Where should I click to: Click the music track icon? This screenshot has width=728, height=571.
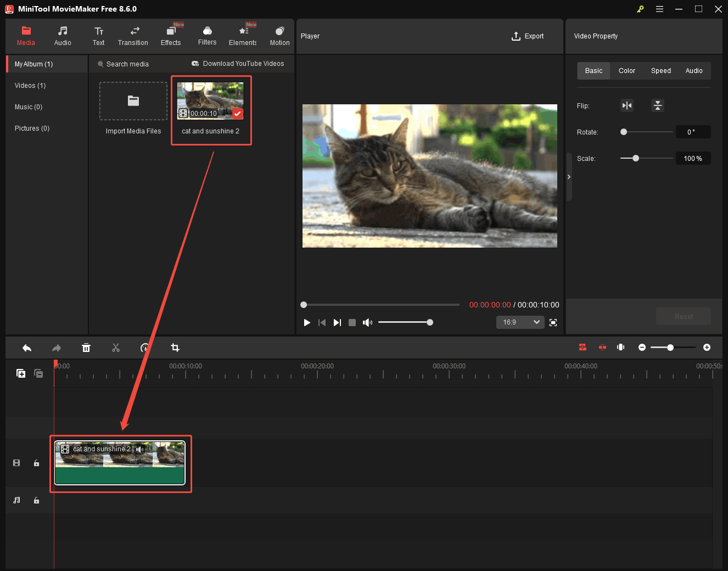pos(16,500)
